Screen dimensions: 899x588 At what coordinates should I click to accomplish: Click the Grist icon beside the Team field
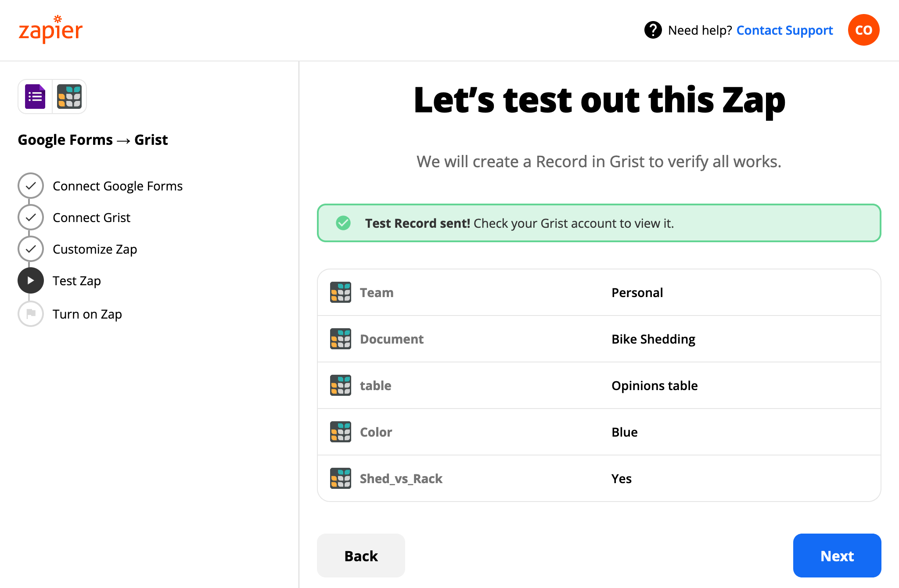(340, 292)
